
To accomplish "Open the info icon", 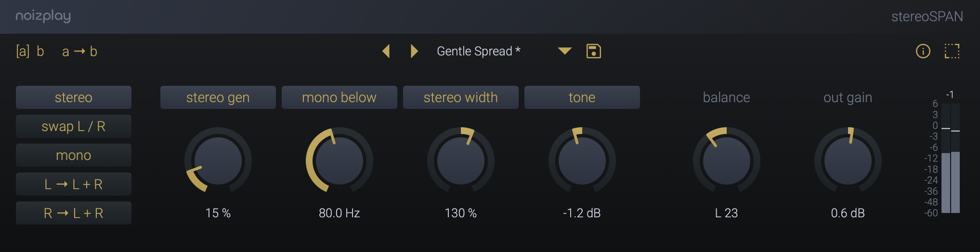I will click(923, 51).
